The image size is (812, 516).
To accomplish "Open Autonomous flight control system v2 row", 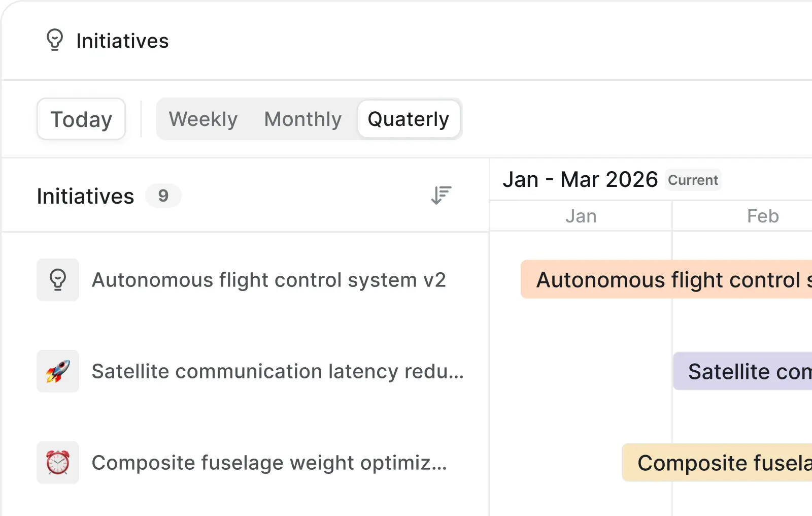I will [268, 280].
